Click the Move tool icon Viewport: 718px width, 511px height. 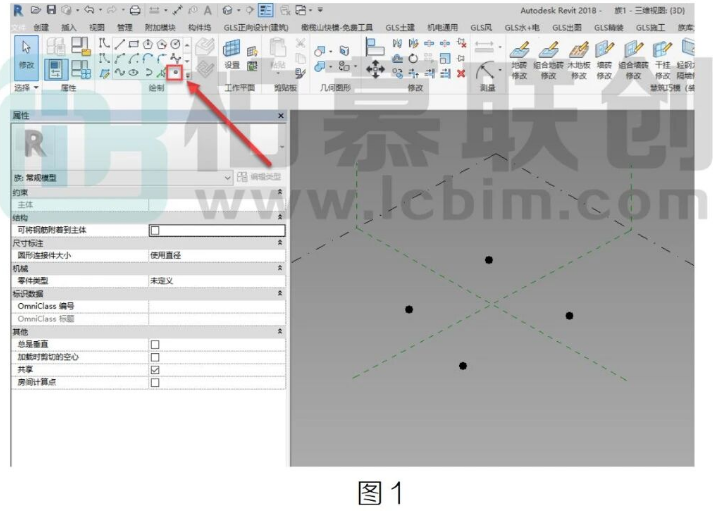click(375, 69)
